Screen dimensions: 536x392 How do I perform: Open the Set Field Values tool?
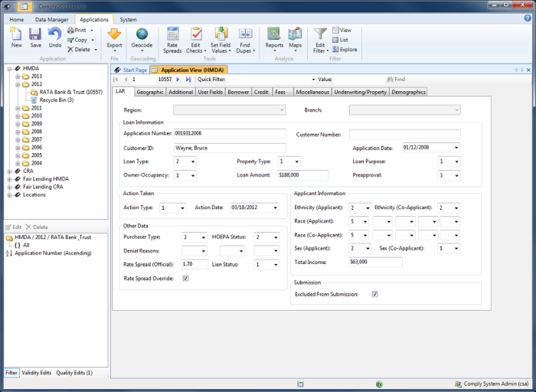click(221, 41)
